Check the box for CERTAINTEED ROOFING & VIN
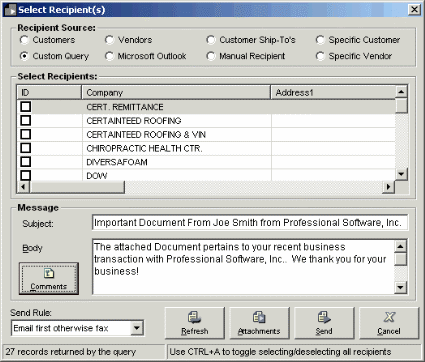This screenshot has height=362, width=425. click(x=26, y=134)
